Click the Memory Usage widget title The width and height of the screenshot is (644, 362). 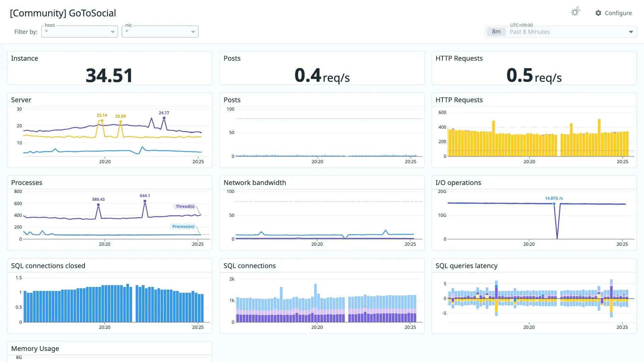[35, 349]
